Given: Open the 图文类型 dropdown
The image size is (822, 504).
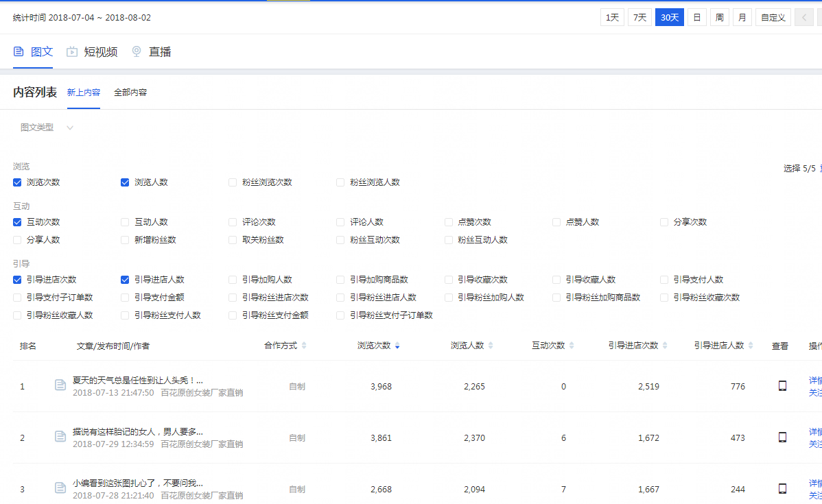Looking at the screenshot, I should pos(46,128).
